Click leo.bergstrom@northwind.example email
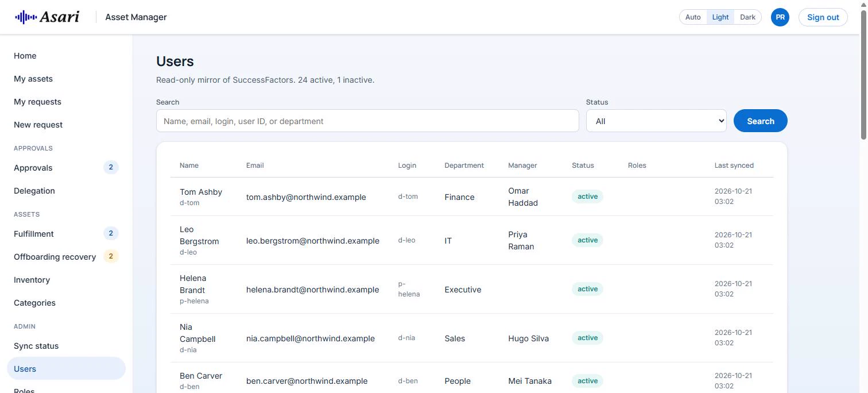This screenshot has height=393, width=868. [x=313, y=241]
